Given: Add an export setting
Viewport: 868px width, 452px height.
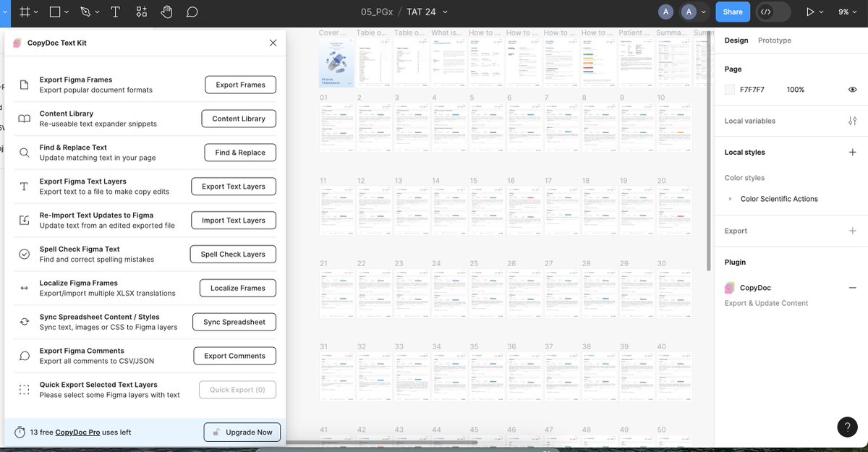Looking at the screenshot, I should [x=852, y=231].
